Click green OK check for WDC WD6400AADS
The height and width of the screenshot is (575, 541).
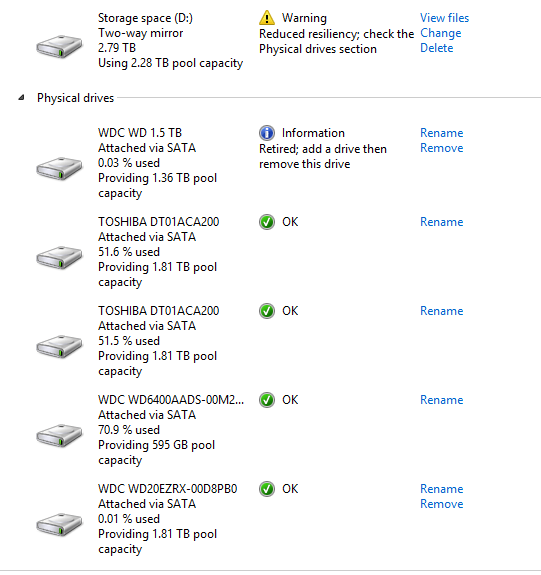tap(267, 400)
